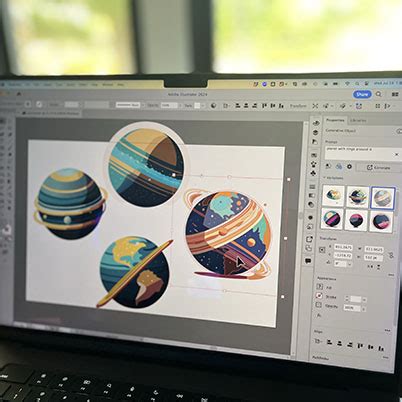This screenshot has width=402, height=402.
Task: Open the rotation angle dropdown
Action: tap(350, 264)
